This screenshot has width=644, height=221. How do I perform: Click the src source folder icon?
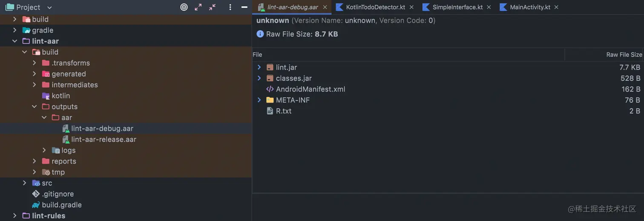click(36, 183)
